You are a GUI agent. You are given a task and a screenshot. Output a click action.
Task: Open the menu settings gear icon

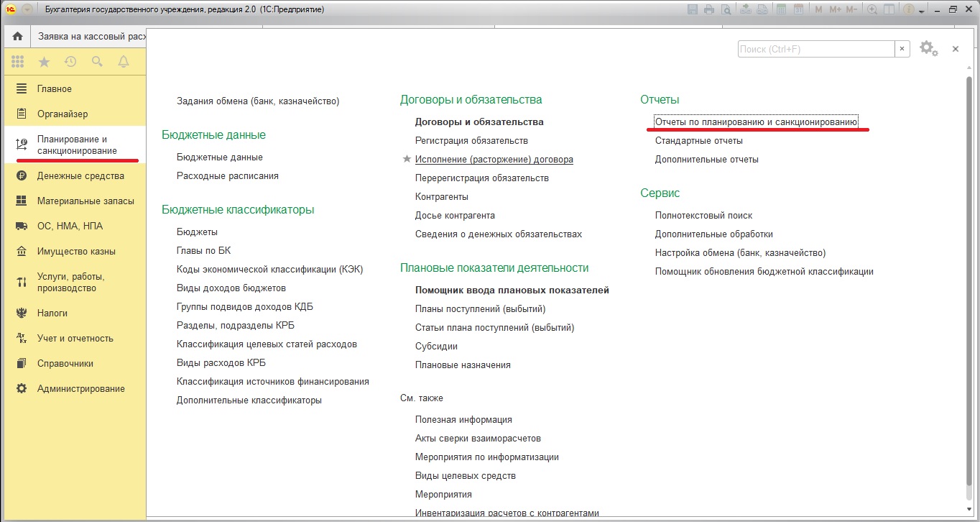(x=929, y=48)
